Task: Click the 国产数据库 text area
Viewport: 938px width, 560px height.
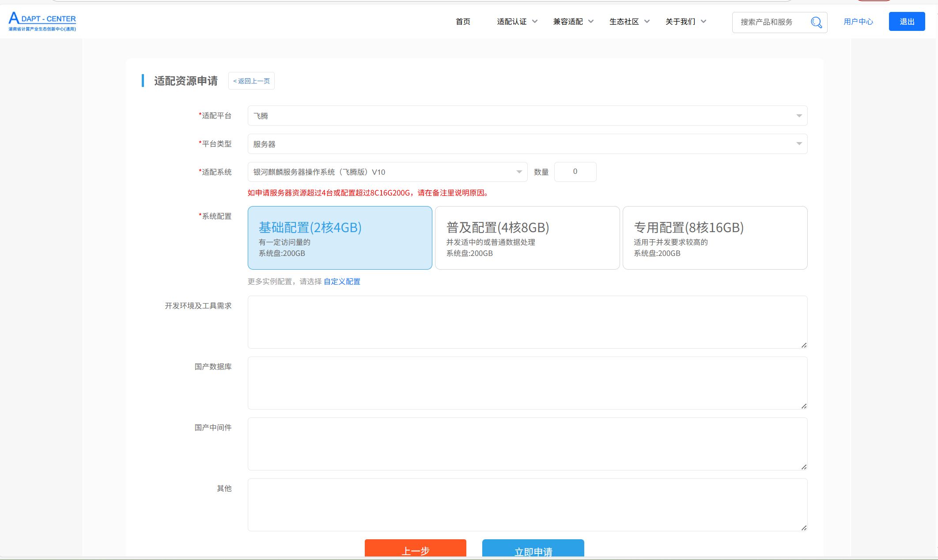Action: 527,383
